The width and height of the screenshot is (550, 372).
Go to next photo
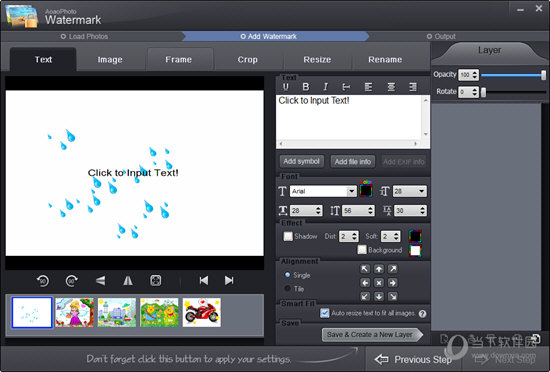click(229, 280)
